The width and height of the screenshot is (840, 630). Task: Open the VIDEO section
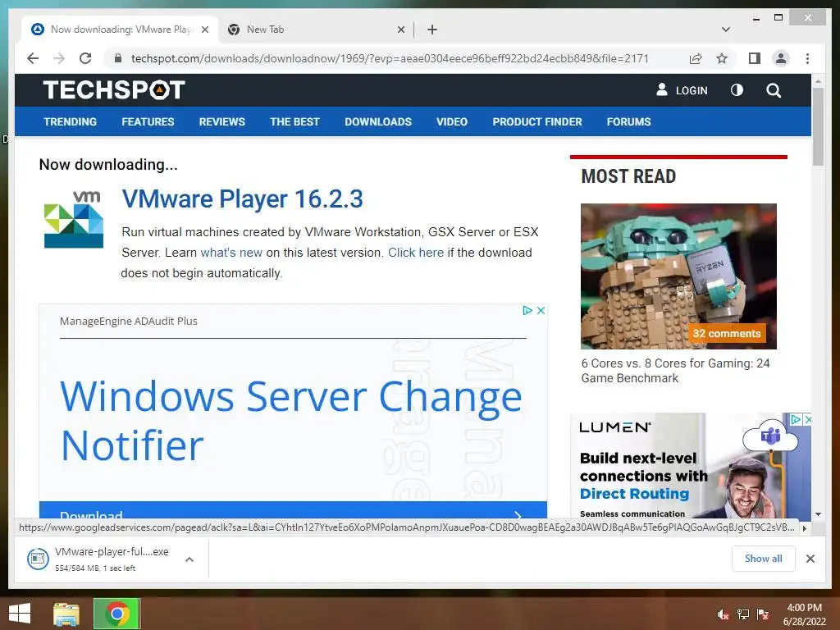[x=452, y=121]
